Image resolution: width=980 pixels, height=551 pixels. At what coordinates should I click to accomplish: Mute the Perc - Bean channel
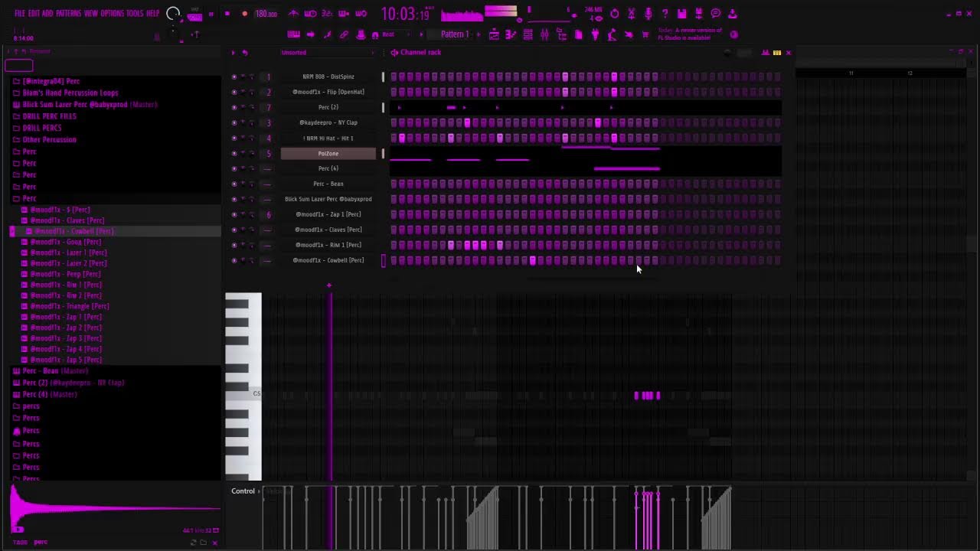point(234,184)
